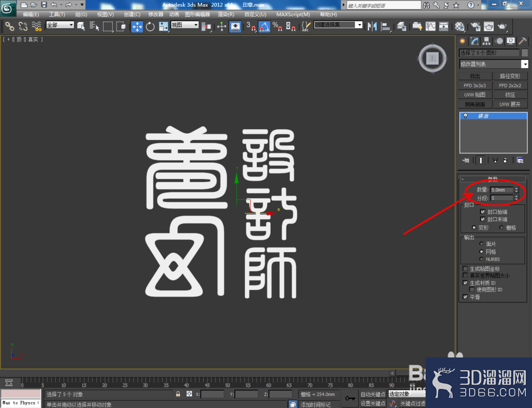532x408 pixels.
Task: Select the Link tool chain icon
Action: click(x=10, y=26)
